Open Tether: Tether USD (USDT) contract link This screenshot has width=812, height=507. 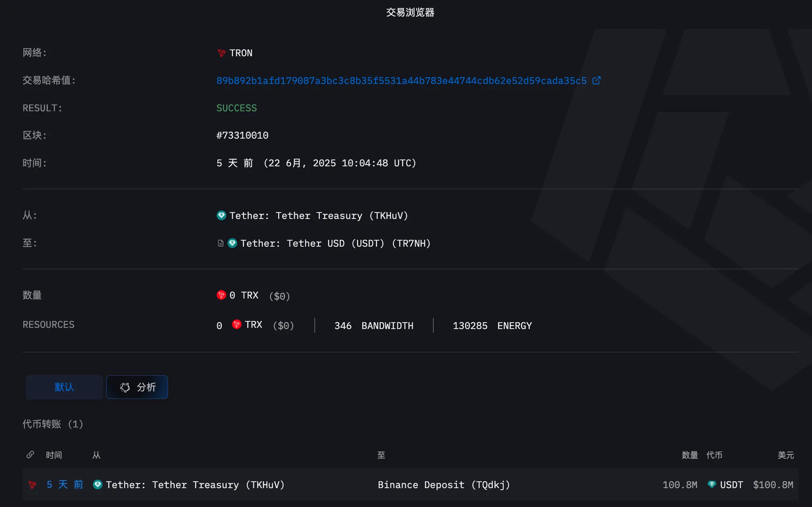[335, 243]
